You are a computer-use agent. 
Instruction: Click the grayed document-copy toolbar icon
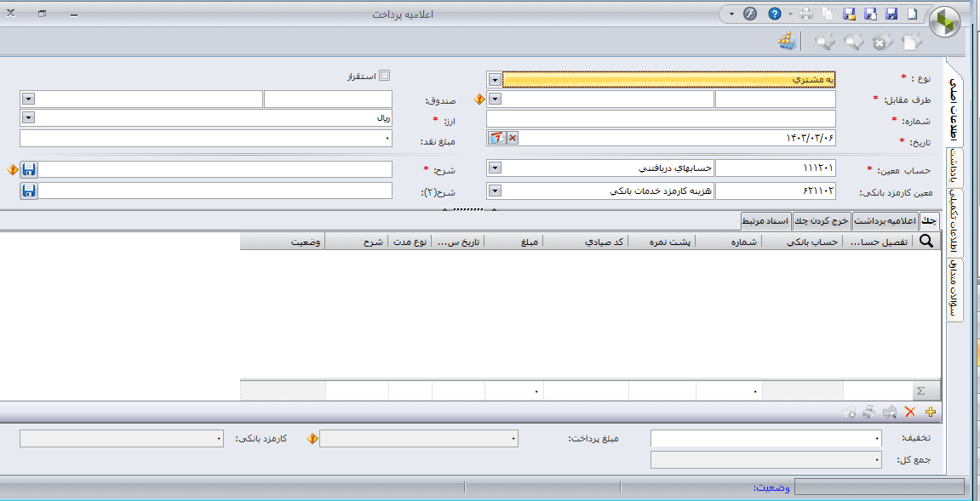[x=913, y=42]
